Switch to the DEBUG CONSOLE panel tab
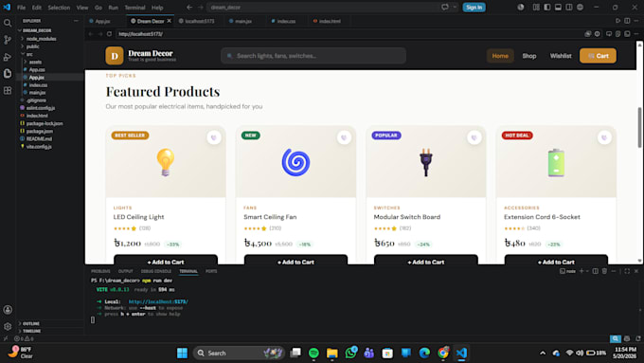 click(156, 271)
